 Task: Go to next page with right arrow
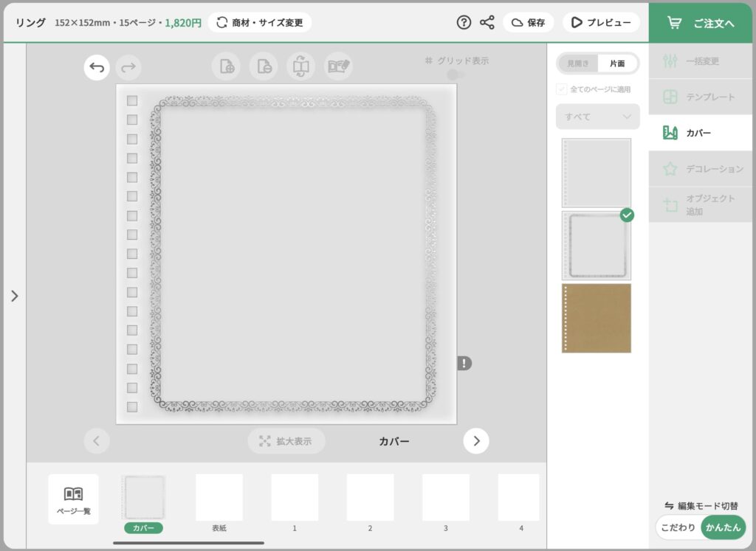coord(476,441)
